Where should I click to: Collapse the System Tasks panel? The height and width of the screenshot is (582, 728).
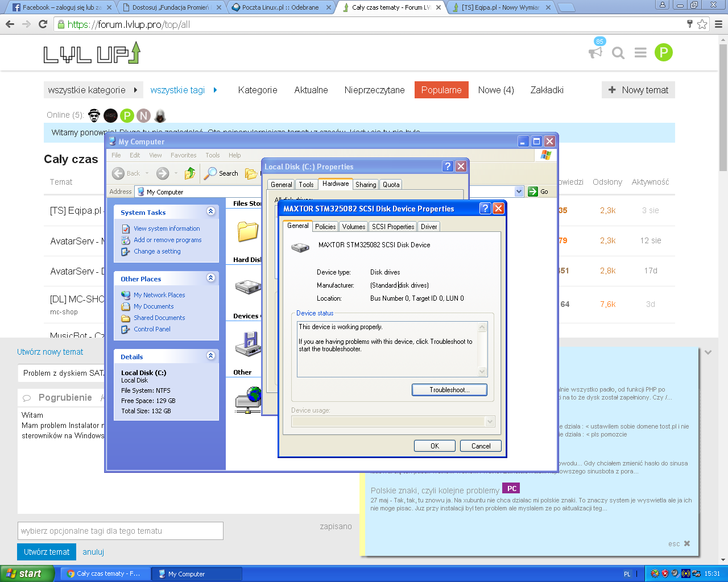pos(210,211)
